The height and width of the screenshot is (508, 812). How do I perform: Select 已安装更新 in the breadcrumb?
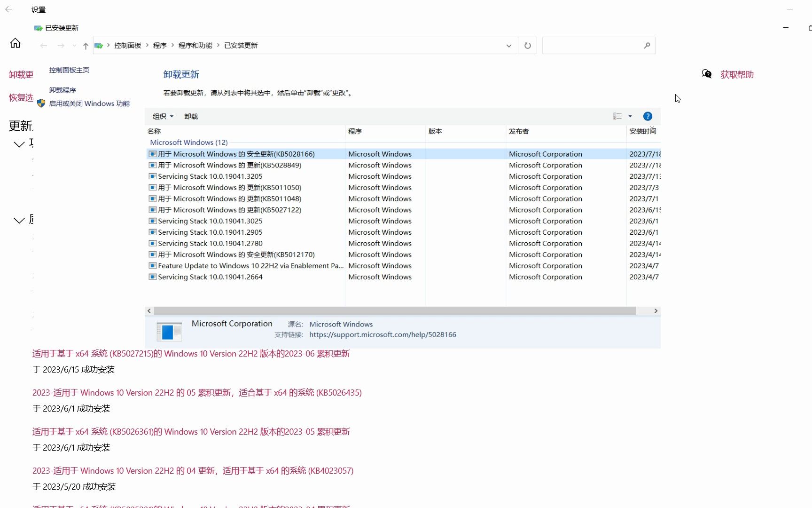click(241, 46)
